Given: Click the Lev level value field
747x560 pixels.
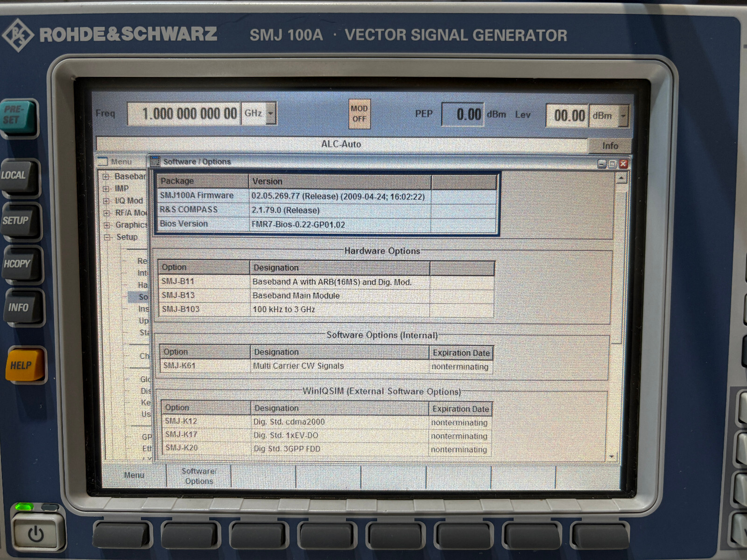Looking at the screenshot, I should (x=567, y=115).
